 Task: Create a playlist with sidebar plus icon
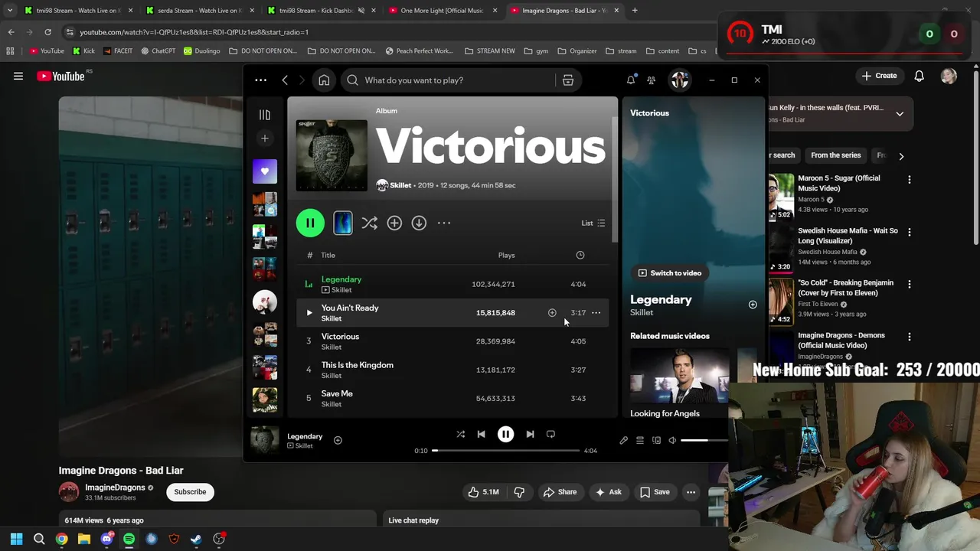[x=265, y=139]
